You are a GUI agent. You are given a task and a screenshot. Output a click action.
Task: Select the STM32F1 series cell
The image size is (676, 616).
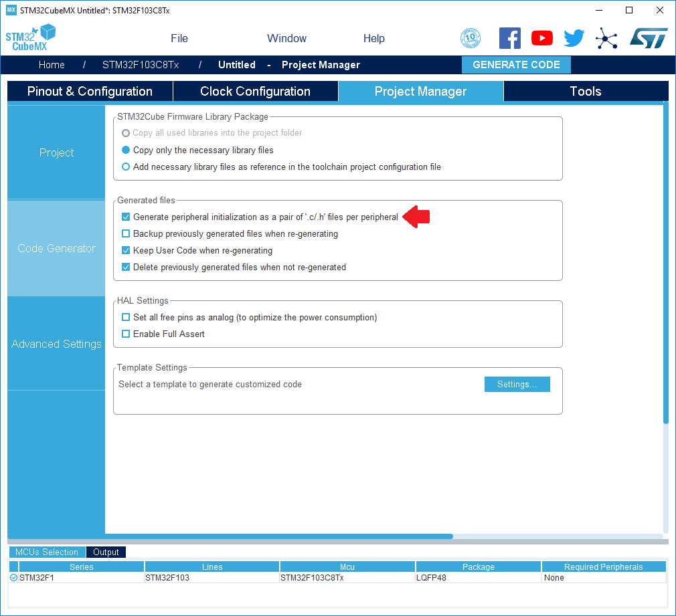coord(81,578)
